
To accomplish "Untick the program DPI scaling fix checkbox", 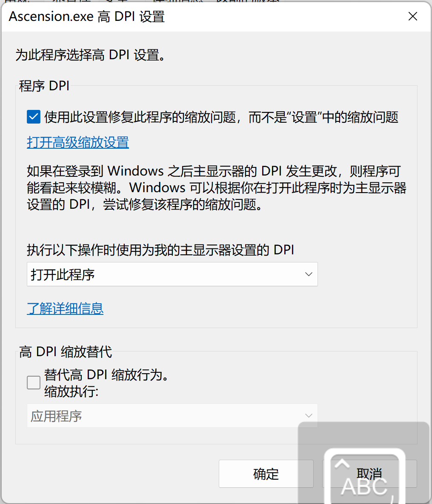I will (x=33, y=117).
